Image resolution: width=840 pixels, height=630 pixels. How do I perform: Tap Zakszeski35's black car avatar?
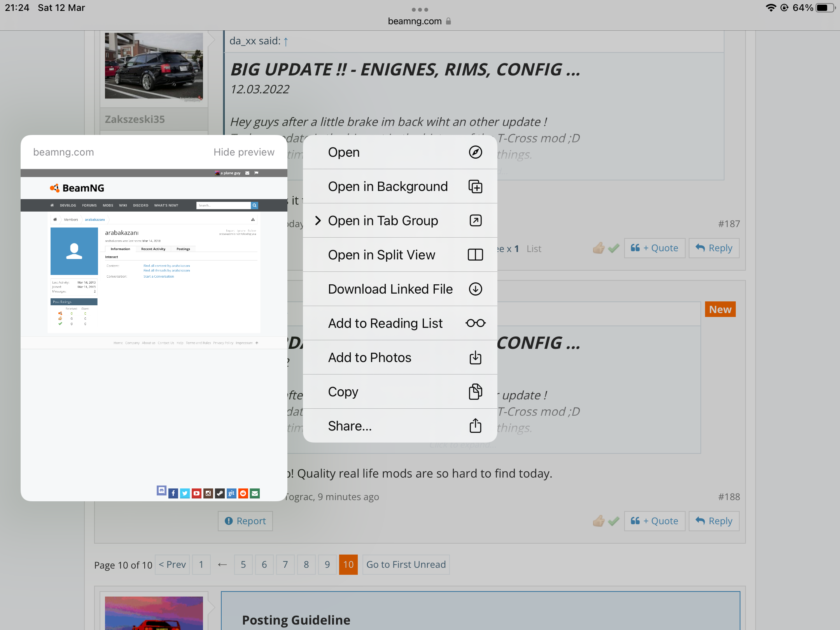tap(154, 66)
